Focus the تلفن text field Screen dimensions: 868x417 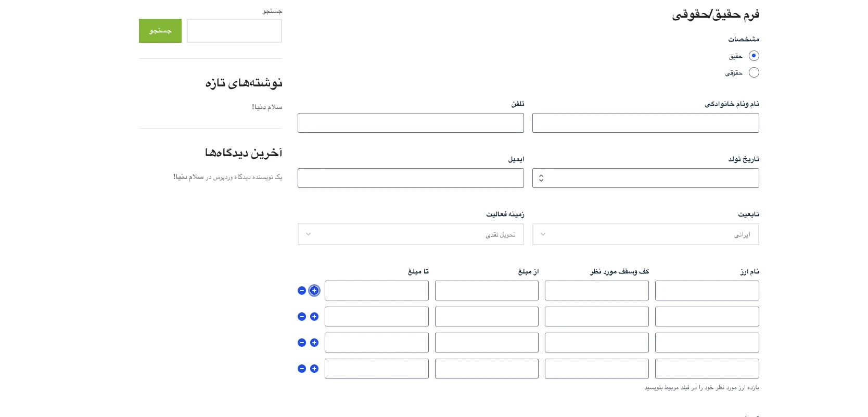411,123
